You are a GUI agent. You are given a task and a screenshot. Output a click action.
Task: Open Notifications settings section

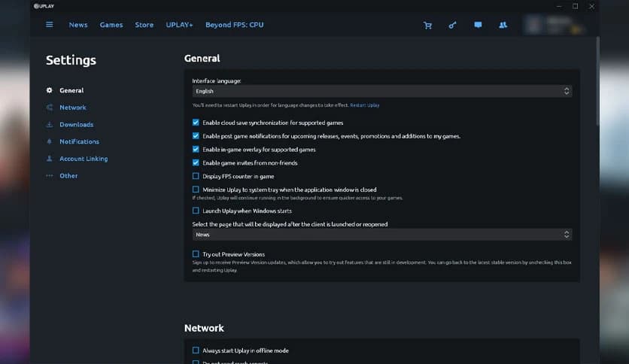point(79,141)
